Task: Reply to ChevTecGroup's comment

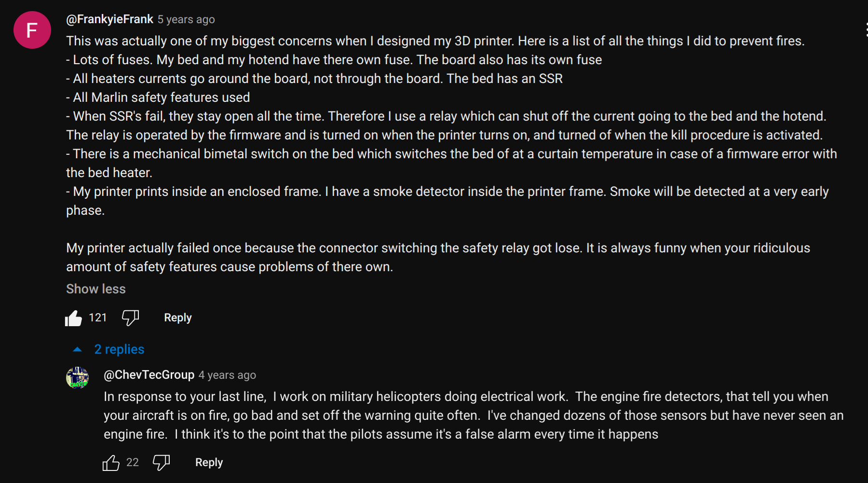Action: [209, 463]
